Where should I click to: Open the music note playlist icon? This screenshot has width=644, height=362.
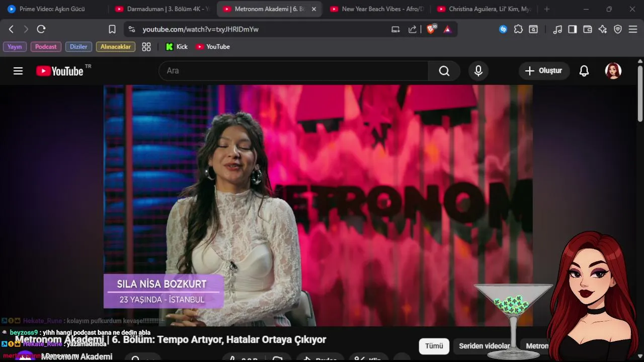click(x=557, y=29)
